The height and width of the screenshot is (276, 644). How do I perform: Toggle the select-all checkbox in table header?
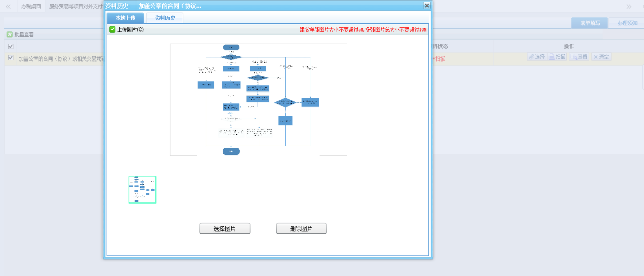pyautogui.click(x=11, y=47)
